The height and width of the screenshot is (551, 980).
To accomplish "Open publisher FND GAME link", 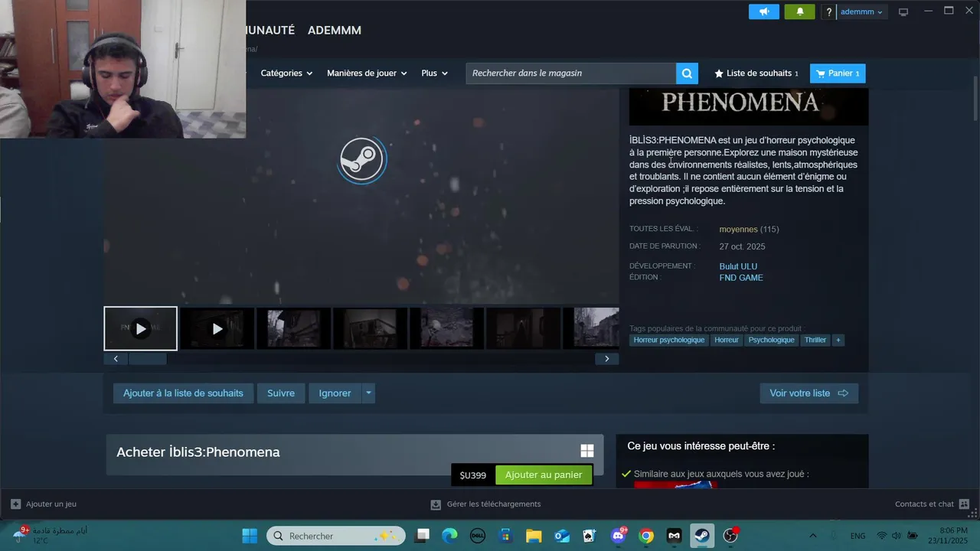I will (x=741, y=278).
